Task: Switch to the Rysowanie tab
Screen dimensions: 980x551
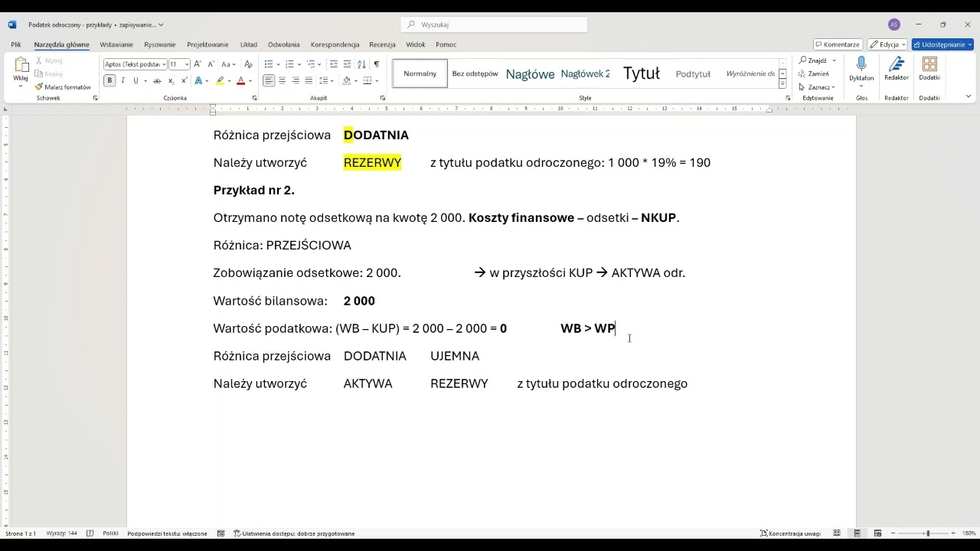Action: tap(160, 44)
